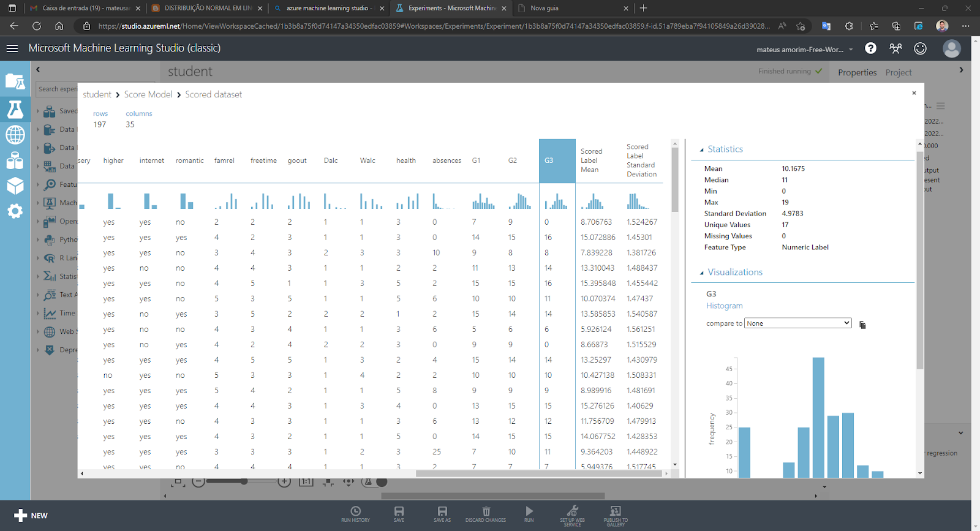Open the 'compare to' dropdown
The image size is (980, 531).
pos(798,323)
